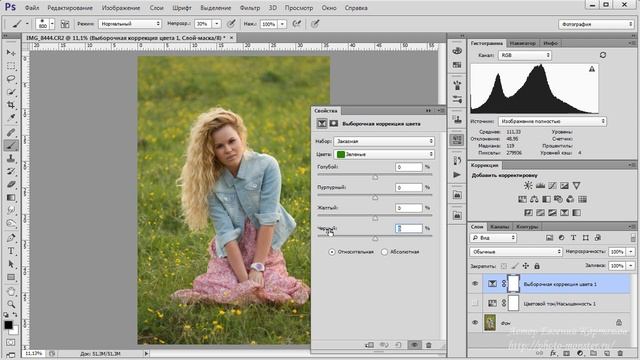
Task: Select the Eyedropper tool
Action: tap(11, 118)
